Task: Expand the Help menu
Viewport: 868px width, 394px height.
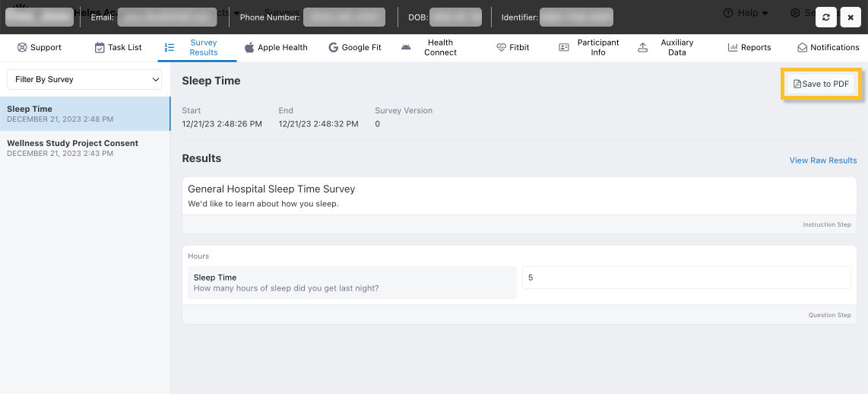Action: pyautogui.click(x=745, y=13)
